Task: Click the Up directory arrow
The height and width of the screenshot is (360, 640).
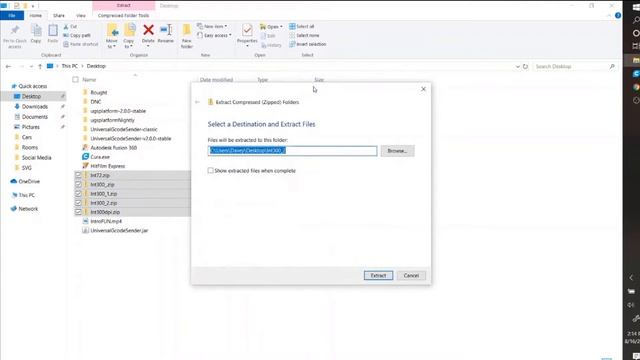Action: pyautogui.click(x=40, y=66)
